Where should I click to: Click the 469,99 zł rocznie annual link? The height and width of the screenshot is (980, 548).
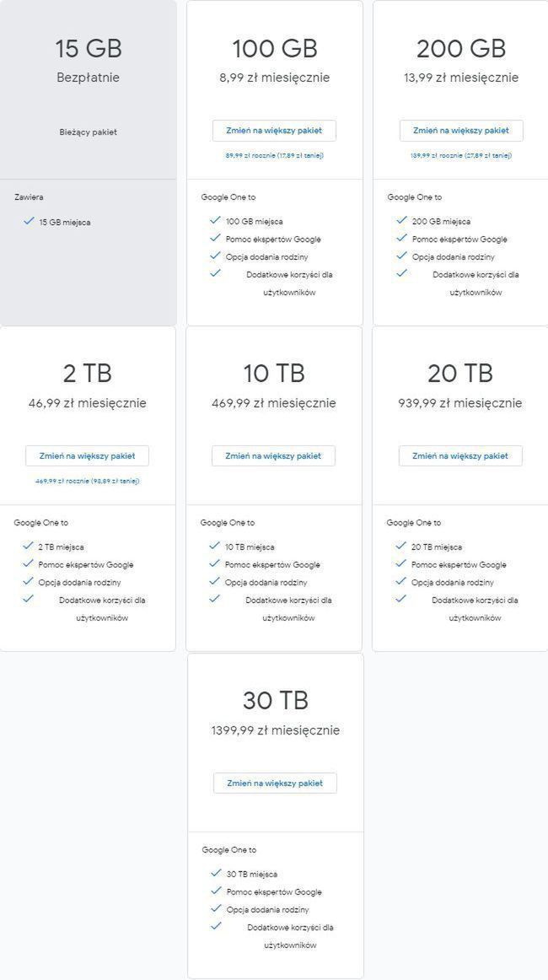(x=88, y=481)
